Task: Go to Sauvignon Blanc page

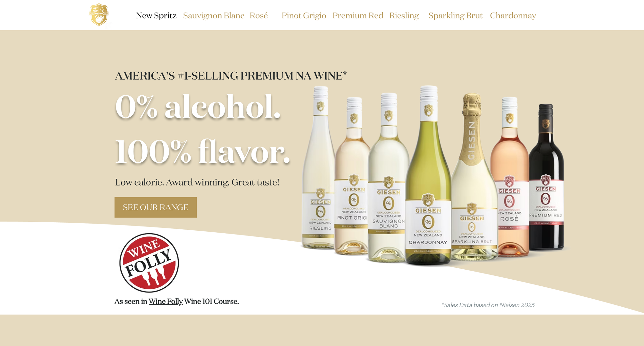Action: click(213, 15)
